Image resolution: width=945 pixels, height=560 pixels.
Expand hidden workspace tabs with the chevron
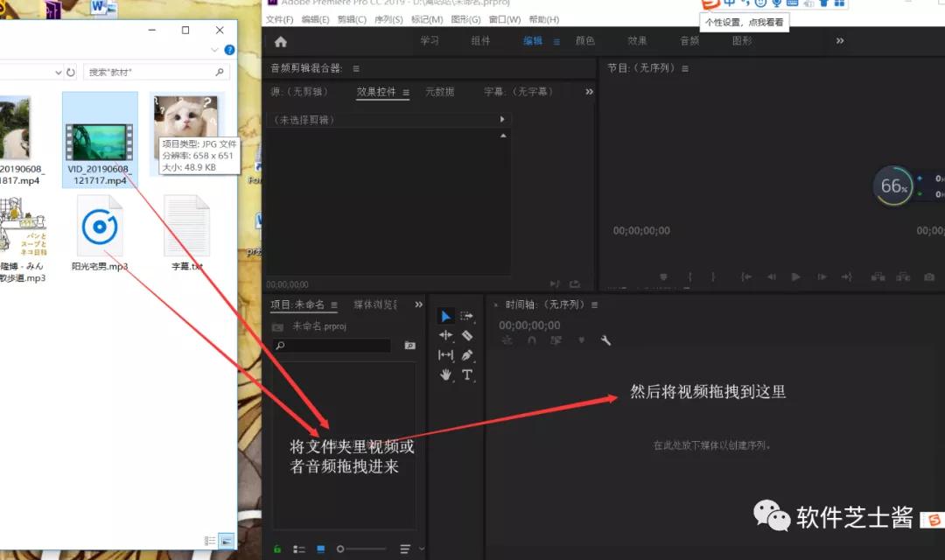[839, 40]
